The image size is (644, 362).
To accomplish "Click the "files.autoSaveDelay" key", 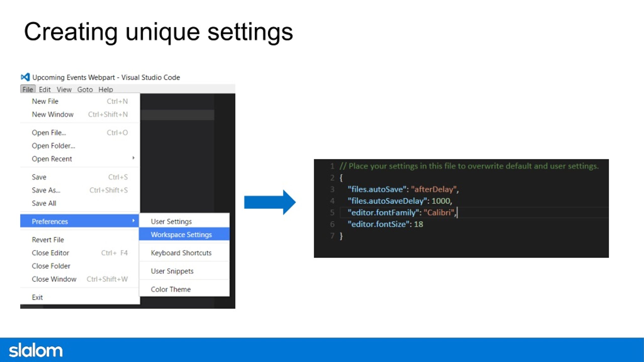I will (x=387, y=201).
